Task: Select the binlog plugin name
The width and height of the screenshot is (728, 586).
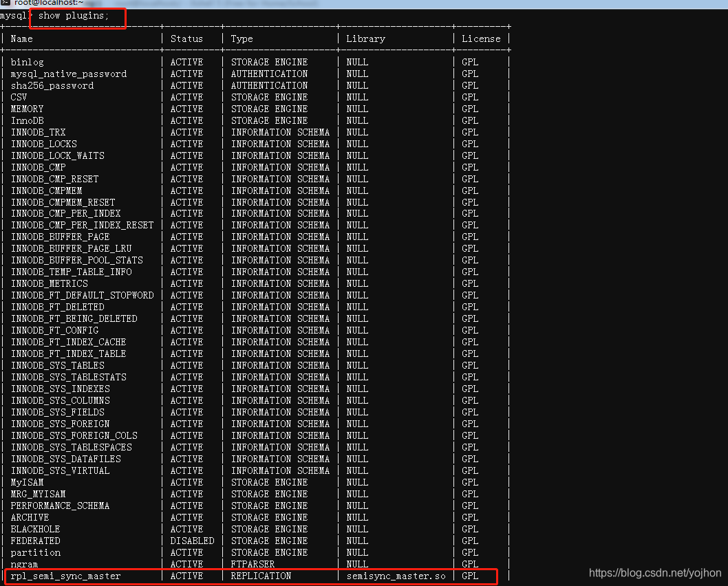Action: 27,62
